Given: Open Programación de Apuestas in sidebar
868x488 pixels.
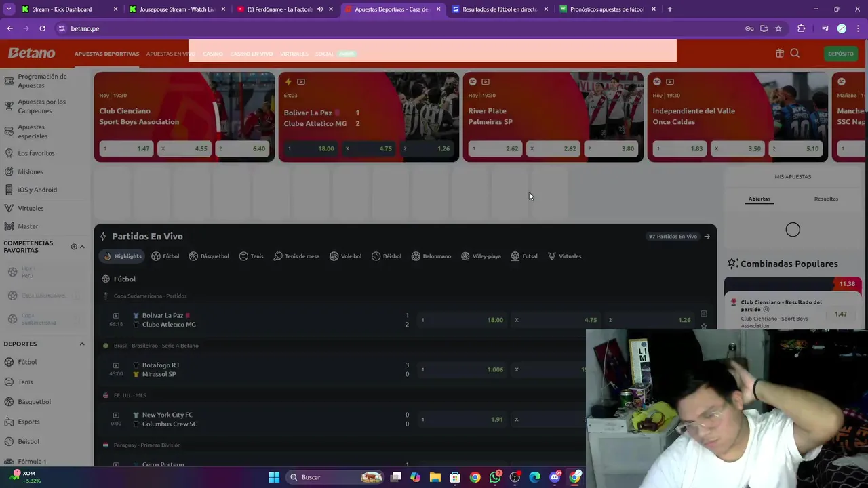Looking at the screenshot, I should [42, 81].
